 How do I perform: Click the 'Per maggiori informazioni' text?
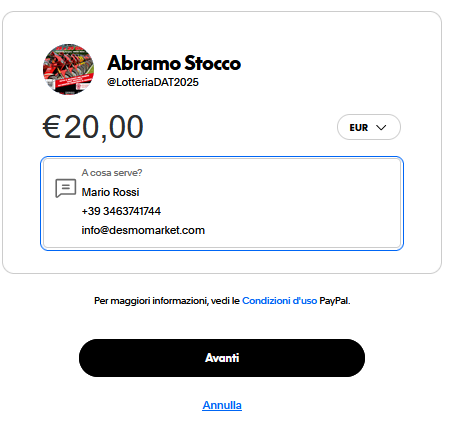point(151,301)
